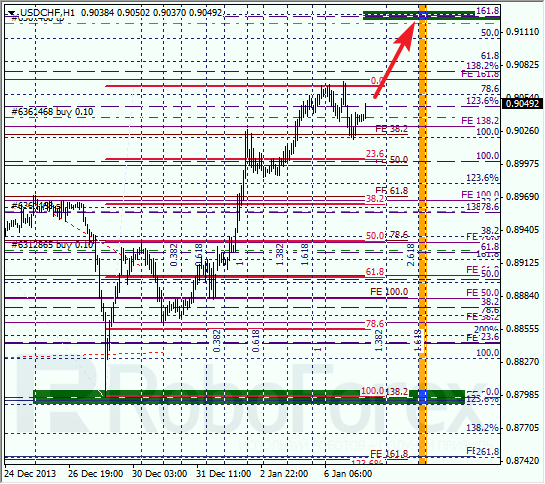Screen dimensions: 545x484
Task: Select the red 61.8 retracement level label
Action: (375, 272)
